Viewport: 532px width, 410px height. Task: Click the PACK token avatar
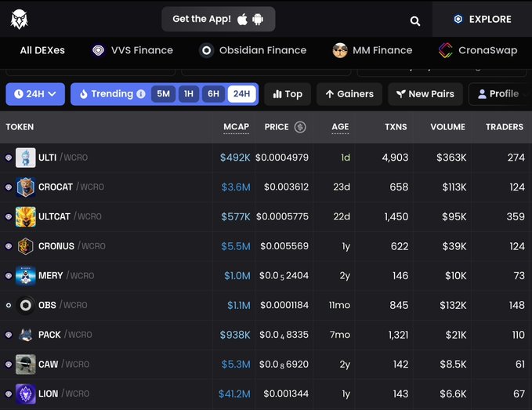pyautogui.click(x=25, y=335)
